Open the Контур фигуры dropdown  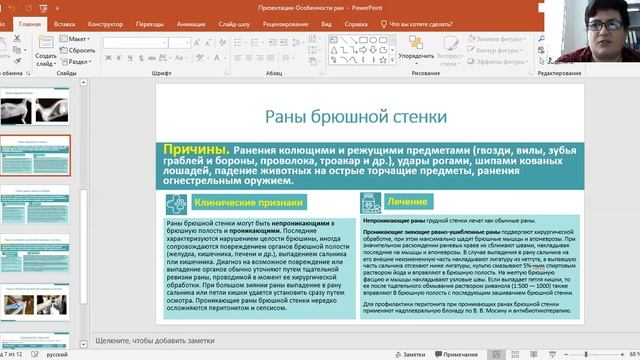point(495,50)
